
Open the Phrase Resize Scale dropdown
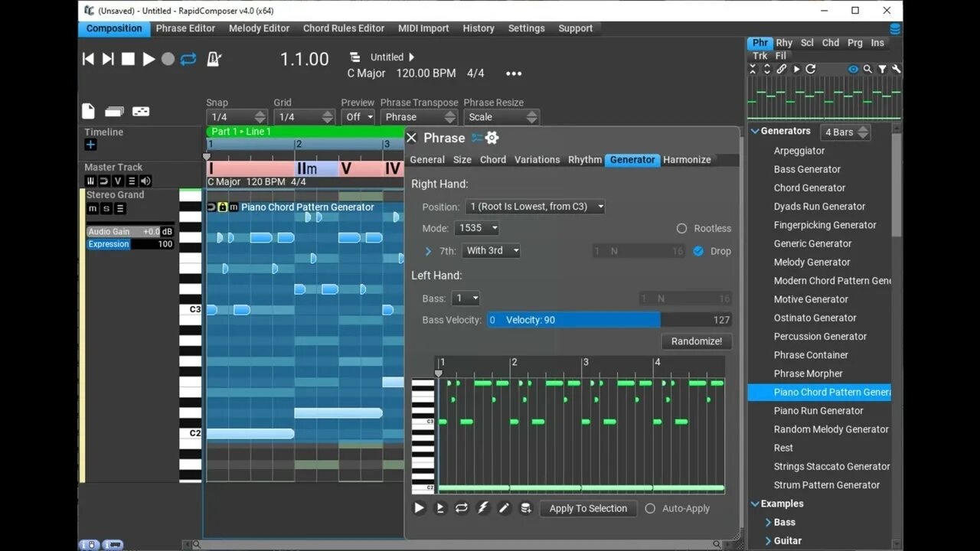(501, 117)
